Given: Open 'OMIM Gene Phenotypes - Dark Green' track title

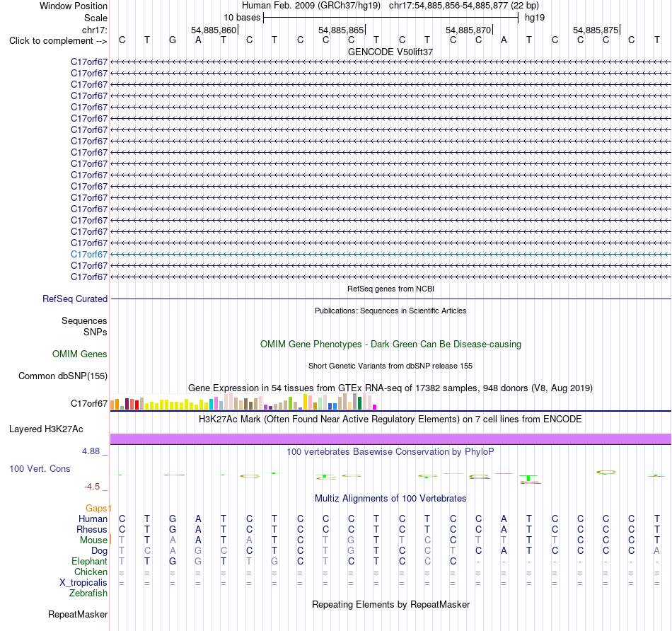Looking at the screenshot, I should [390, 345].
